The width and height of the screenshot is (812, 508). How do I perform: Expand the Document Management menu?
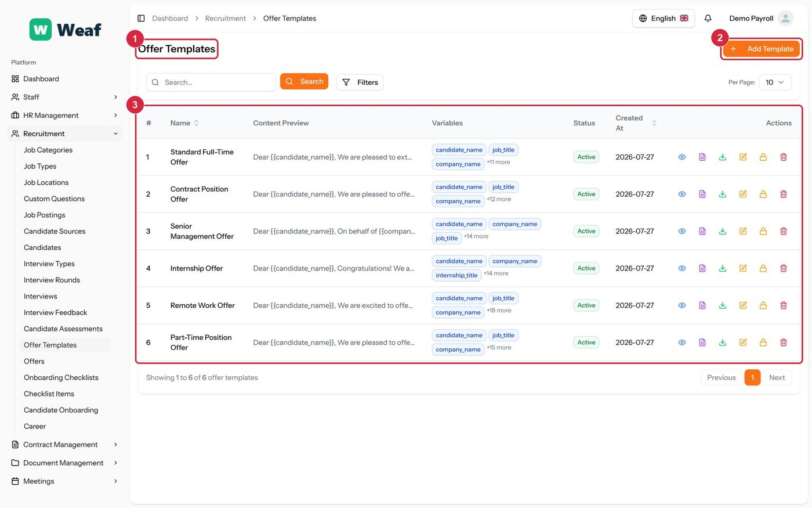[64, 463]
